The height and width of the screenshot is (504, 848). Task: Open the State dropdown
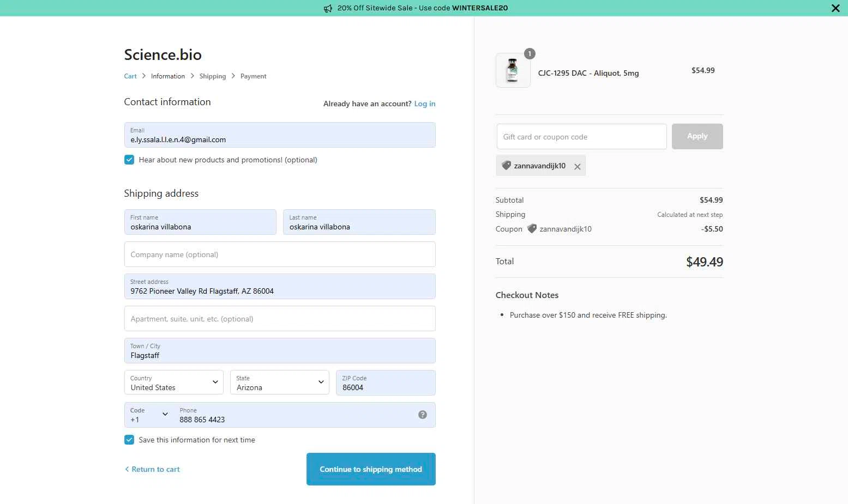point(280,382)
